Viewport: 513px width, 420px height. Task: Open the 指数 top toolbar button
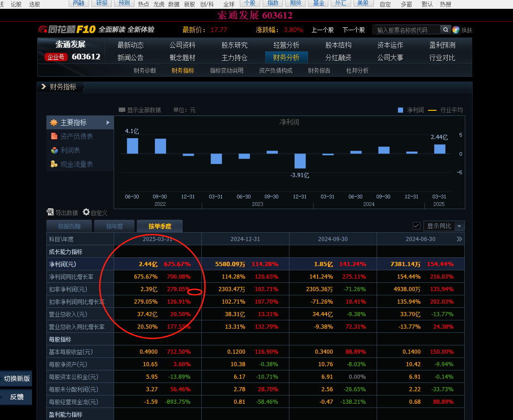coord(273,3)
